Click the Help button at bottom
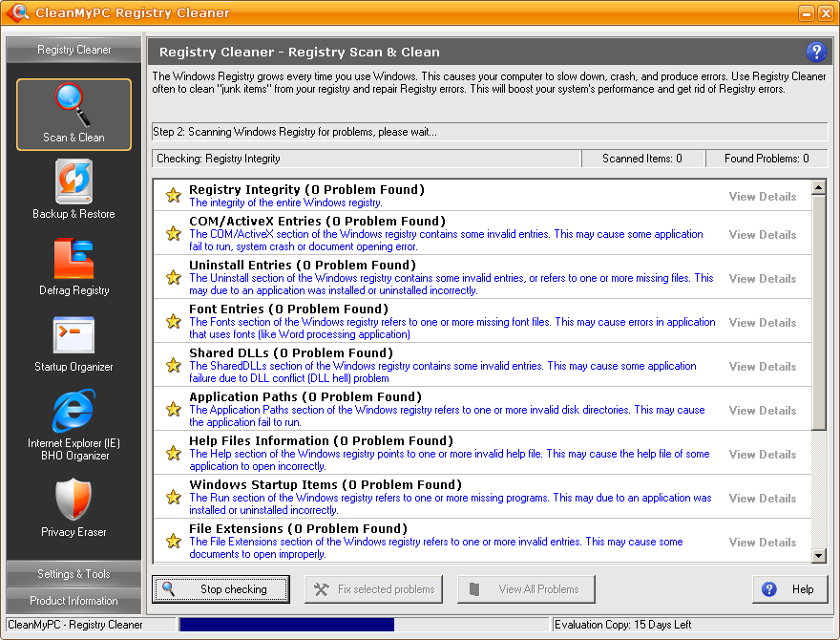The height and width of the screenshot is (640, 840). point(788,589)
